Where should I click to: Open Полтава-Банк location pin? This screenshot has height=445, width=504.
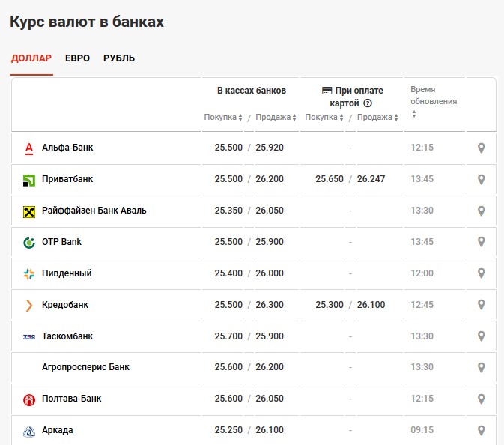point(481,399)
